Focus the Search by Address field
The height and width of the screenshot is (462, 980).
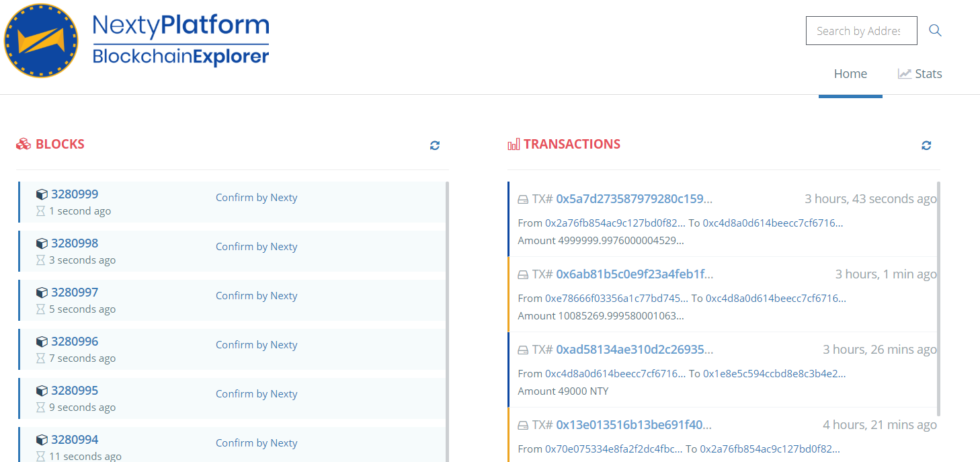[861, 31]
